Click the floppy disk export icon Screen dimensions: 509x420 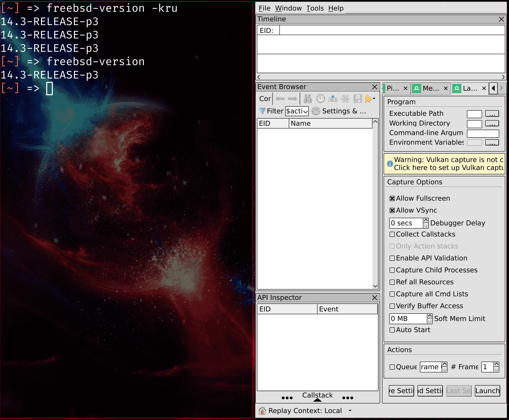click(x=358, y=99)
